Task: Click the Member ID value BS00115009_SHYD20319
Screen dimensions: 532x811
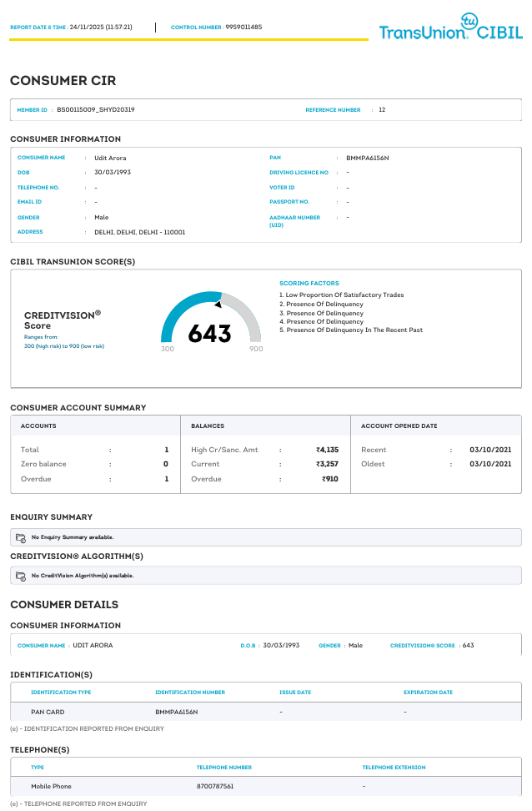Action: (96, 109)
